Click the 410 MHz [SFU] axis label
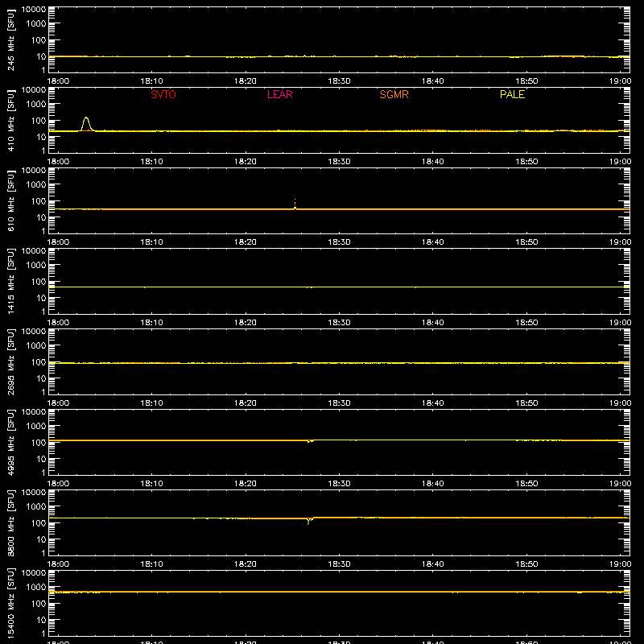Image resolution: width=644 pixels, height=644 pixels. click(x=10, y=121)
